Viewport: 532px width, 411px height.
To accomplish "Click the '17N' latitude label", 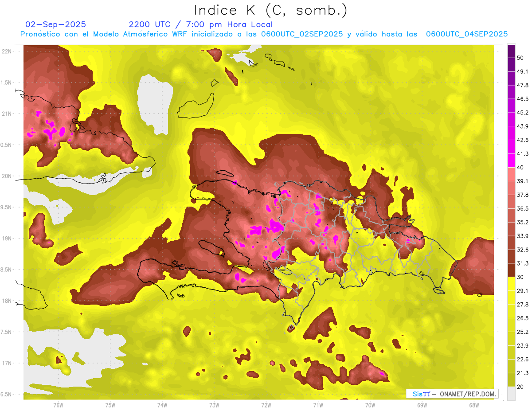I will point(8,363).
